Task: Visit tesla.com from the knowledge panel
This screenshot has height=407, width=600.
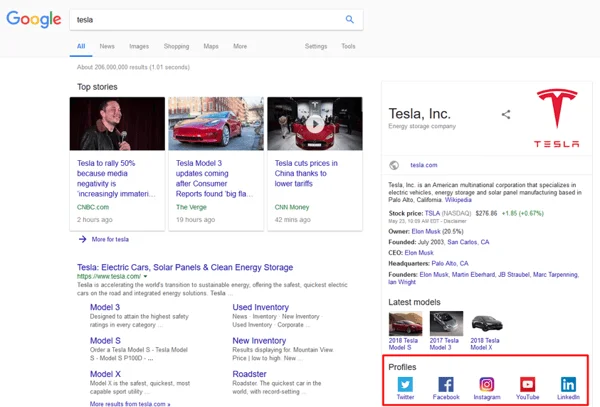Action: click(x=424, y=165)
